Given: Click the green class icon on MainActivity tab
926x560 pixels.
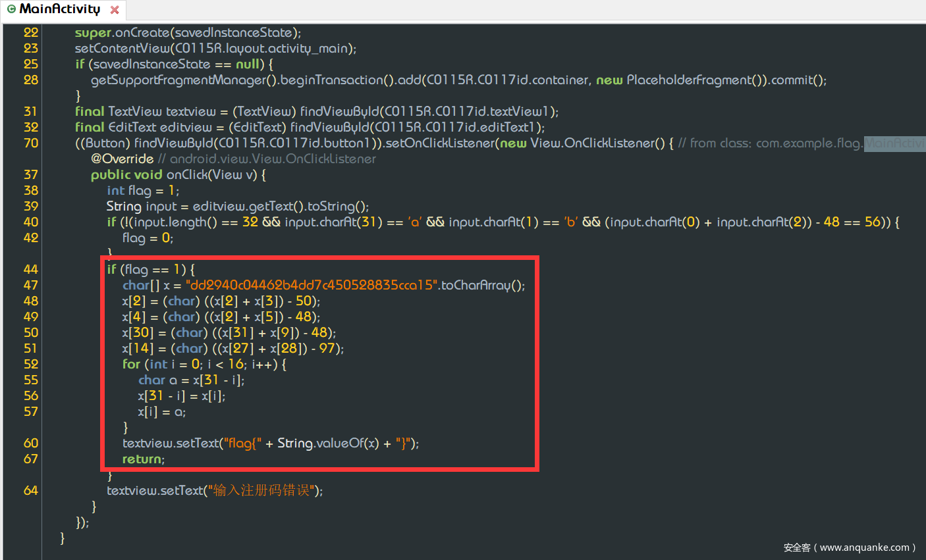Looking at the screenshot, I should [x=11, y=9].
